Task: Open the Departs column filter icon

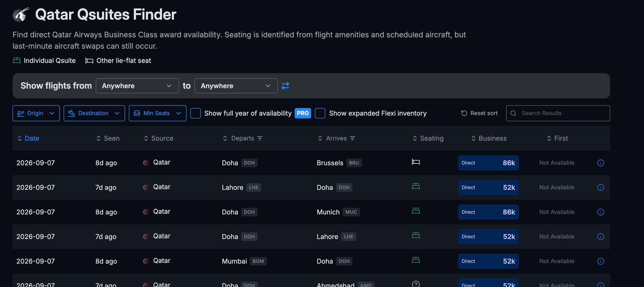Action: [260, 138]
